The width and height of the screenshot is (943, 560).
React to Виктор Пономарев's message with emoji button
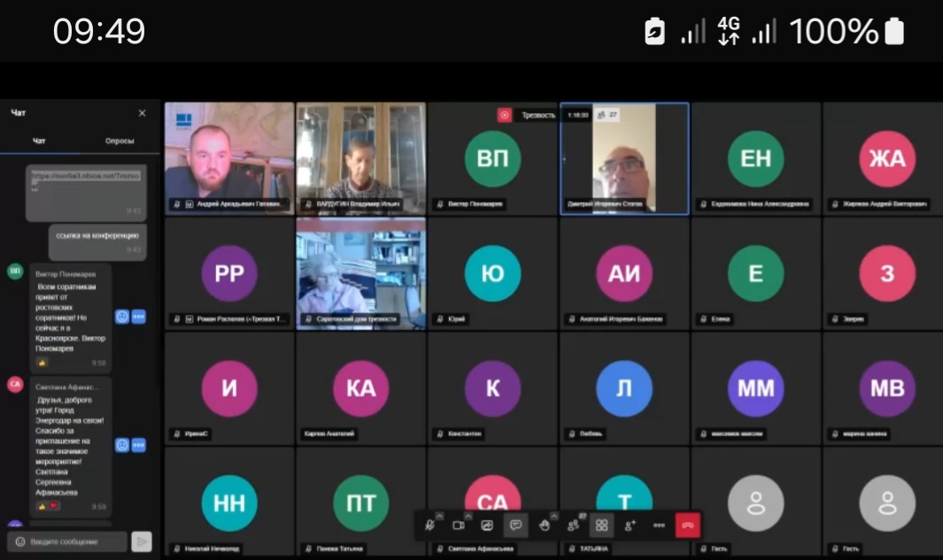pyautogui.click(x=122, y=317)
